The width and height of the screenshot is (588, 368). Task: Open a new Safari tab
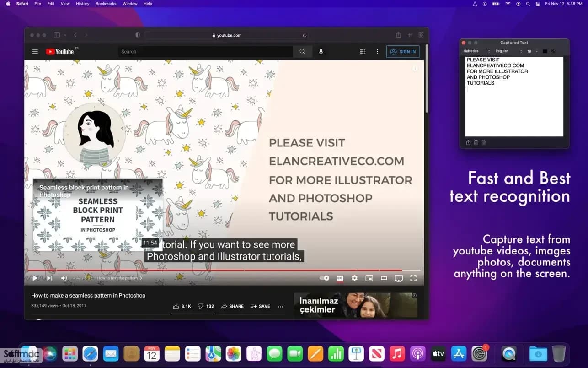click(410, 35)
